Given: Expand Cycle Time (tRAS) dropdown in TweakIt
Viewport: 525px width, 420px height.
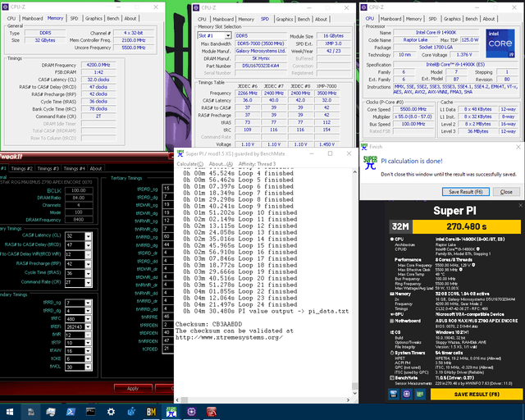Looking at the screenshot, I should click(x=88, y=273).
